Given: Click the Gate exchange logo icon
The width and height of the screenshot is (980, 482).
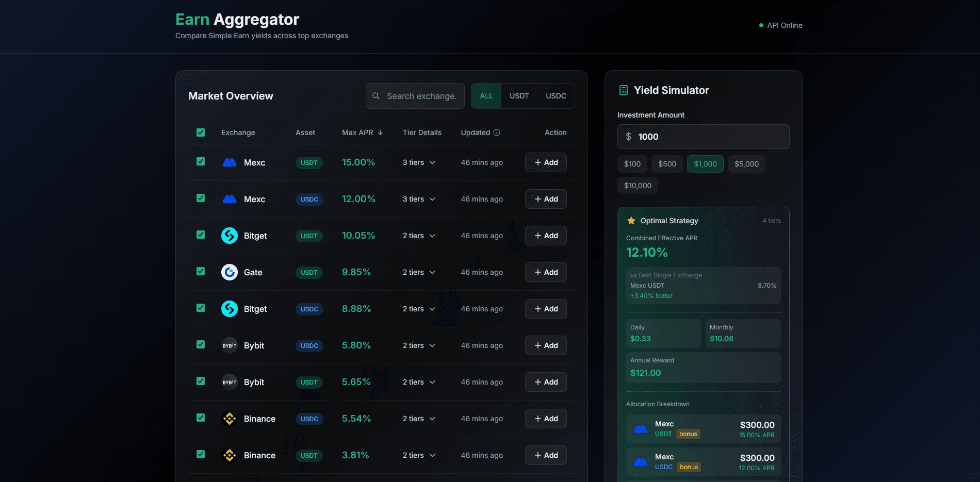Looking at the screenshot, I should click(x=229, y=272).
